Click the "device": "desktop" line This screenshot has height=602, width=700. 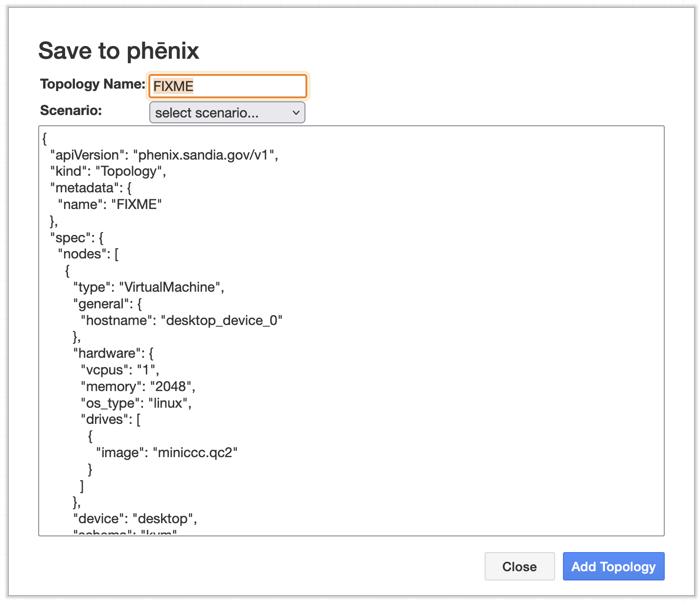pos(135,519)
